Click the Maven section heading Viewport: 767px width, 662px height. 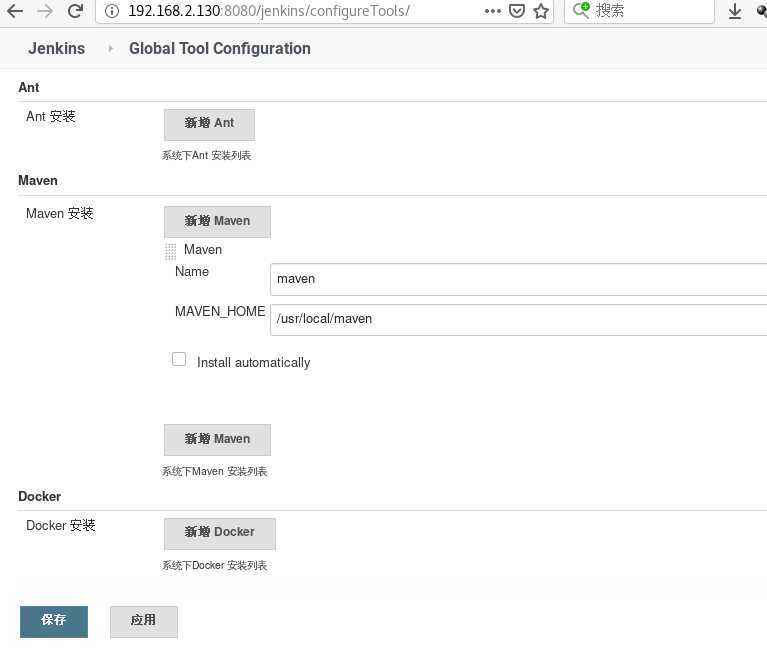(38, 181)
